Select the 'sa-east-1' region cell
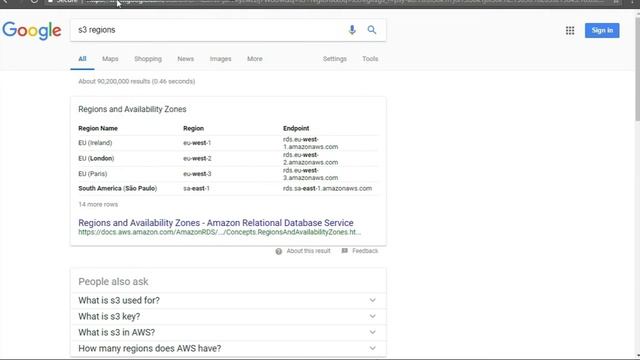Image resolution: width=640 pixels, height=360 pixels. click(x=196, y=189)
